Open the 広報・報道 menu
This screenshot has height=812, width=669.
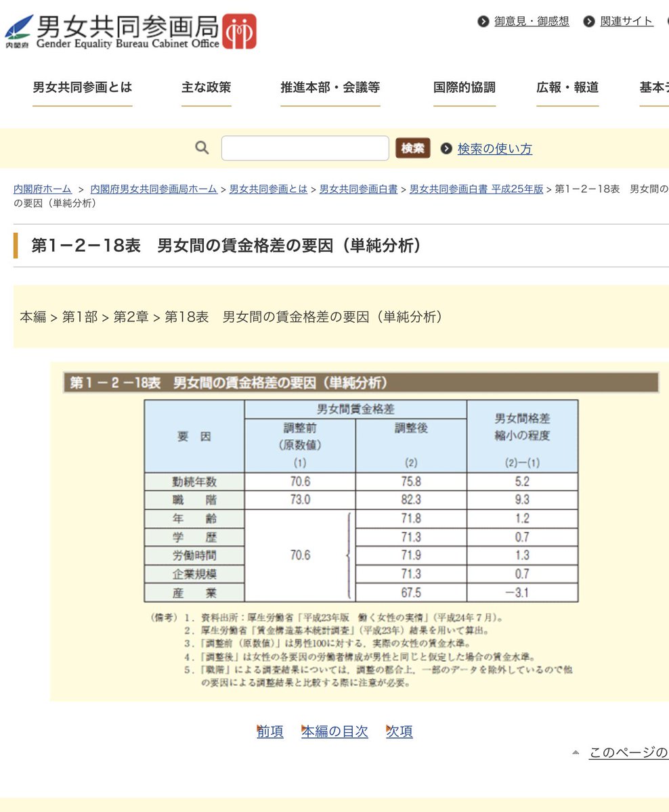567,87
